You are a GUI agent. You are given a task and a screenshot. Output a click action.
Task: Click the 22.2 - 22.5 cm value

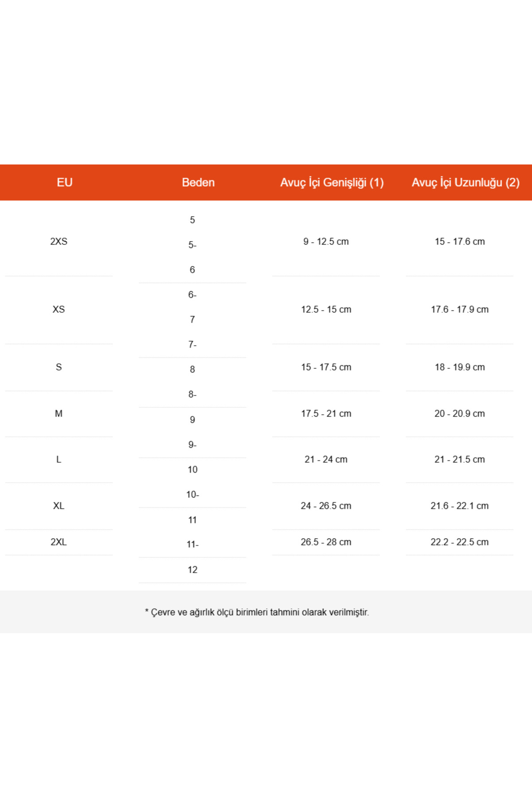click(460, 542)
